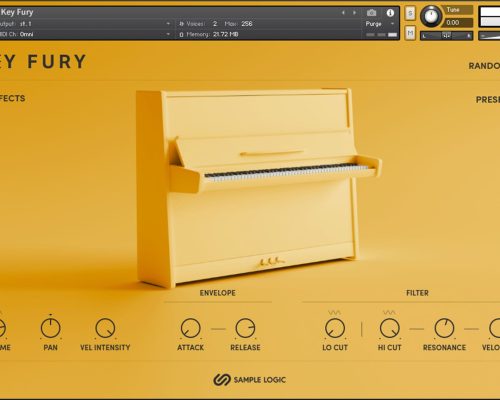Image resolution: width=500 pixels, height=400 pixels.
Task: Click the yellow piano image
Action: click(x=258, y=187)
